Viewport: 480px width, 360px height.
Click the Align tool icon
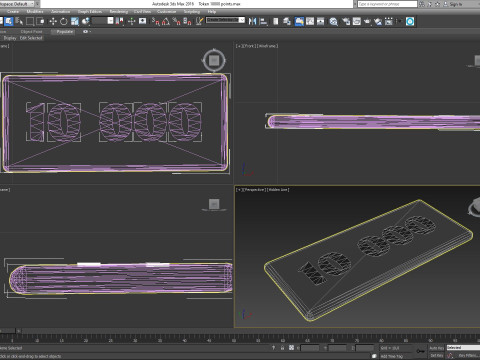point(263,22)
